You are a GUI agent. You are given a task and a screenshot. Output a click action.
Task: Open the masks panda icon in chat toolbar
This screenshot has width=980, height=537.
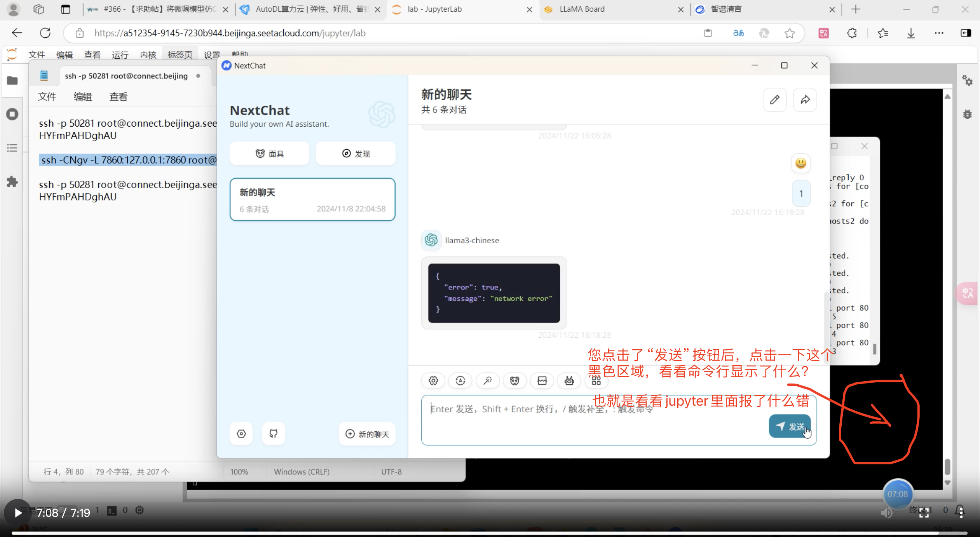pyautogui.click(x=514, y=380)
